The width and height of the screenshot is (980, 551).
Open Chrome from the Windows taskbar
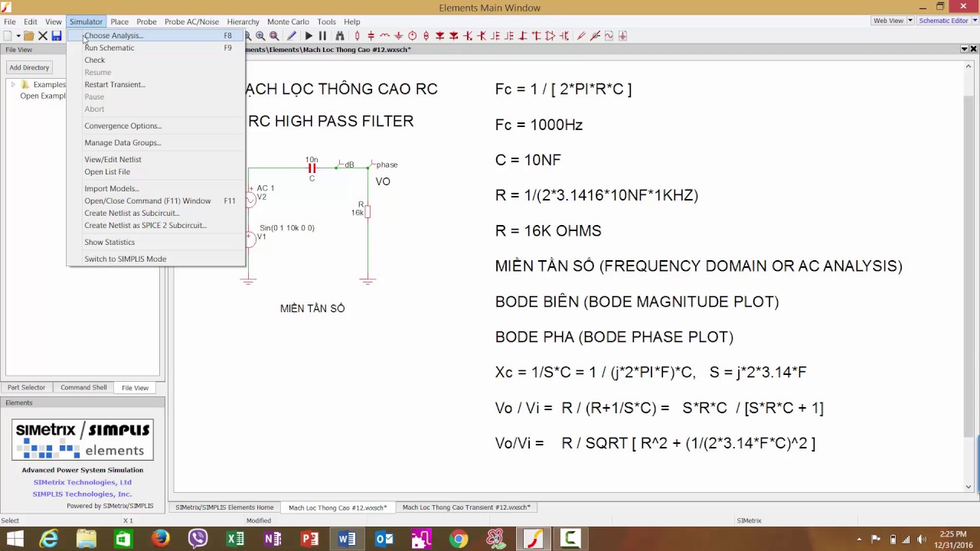click(x=459, y=539)
